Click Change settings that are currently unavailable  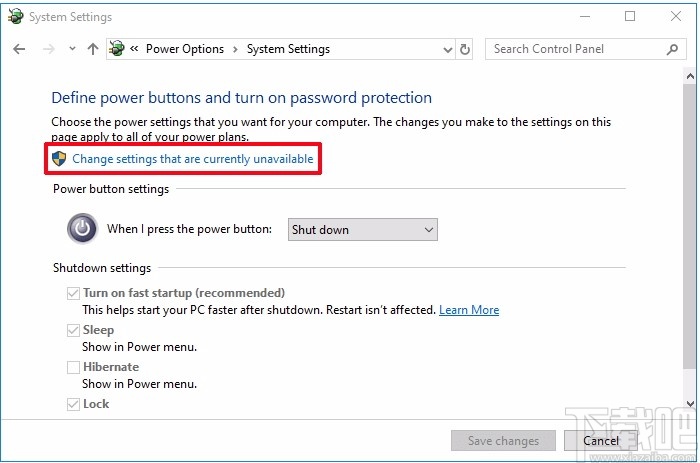click(x=192, y=159)
